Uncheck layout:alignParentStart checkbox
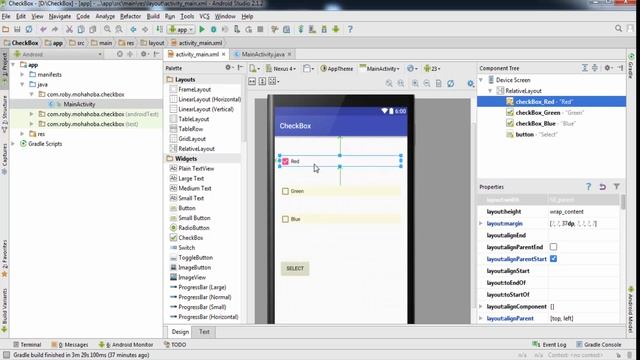640x360 pixels. click(553, 259)
